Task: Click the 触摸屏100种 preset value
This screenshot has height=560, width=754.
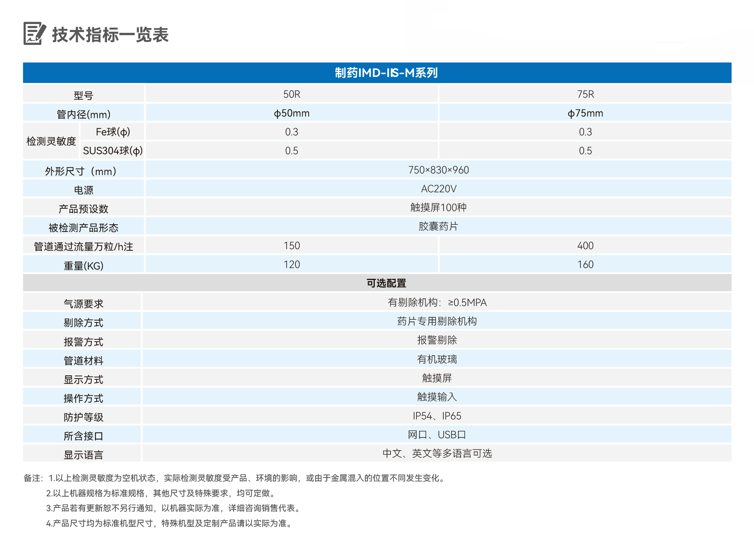Action: click(439, 207)
